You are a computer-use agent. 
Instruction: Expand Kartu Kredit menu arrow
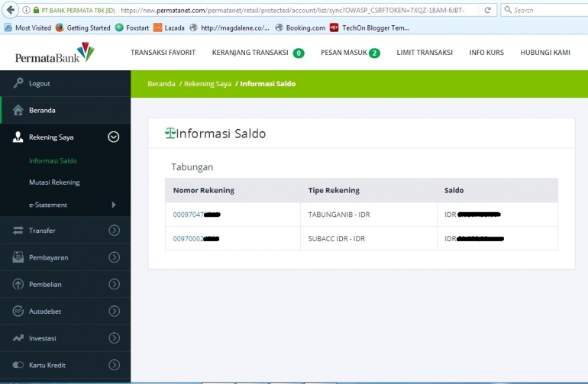tap(115, 365)
